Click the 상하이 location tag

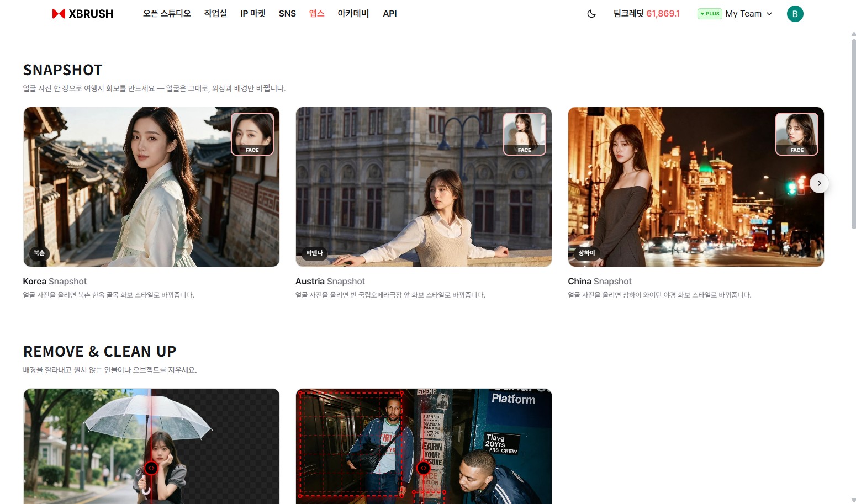(x=586, y=253)
